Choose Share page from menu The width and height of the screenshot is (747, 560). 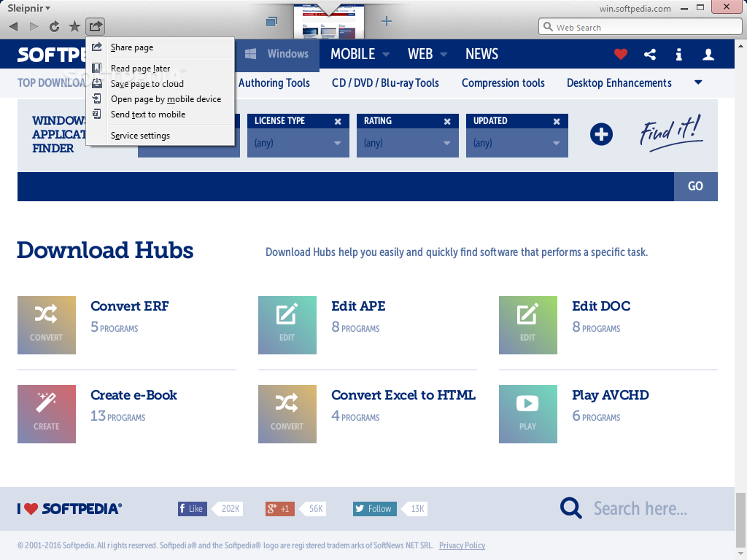point(160,47)
